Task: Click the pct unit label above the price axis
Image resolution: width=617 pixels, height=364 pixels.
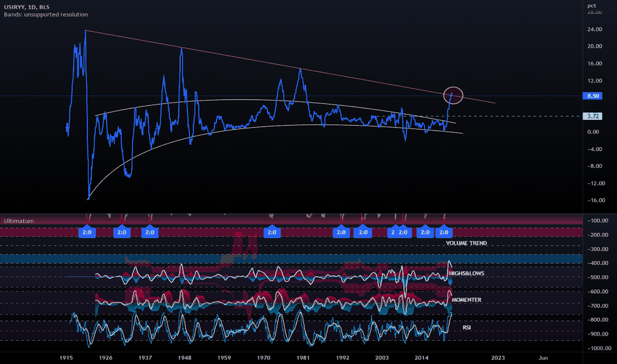Action: [x=591, y=5]
